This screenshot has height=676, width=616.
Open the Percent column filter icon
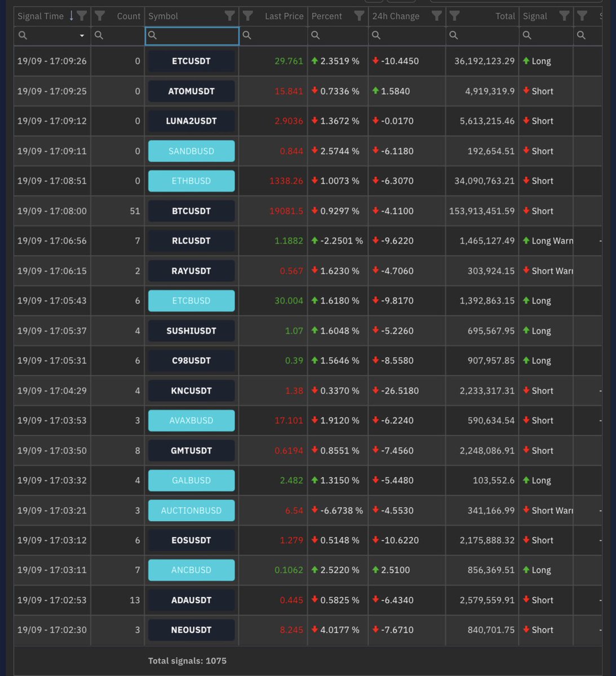click(x=359, y=16)
